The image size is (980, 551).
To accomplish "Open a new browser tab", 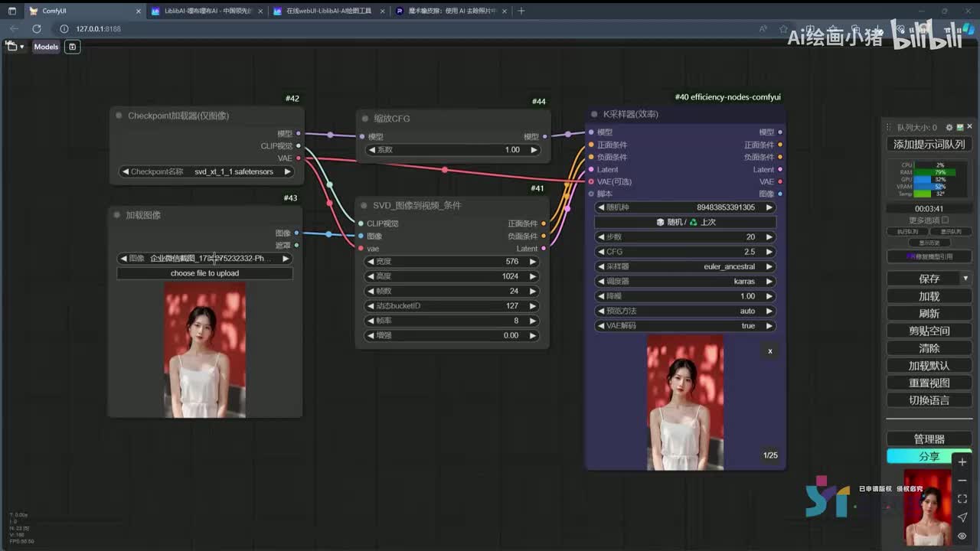I will [521, 11].
